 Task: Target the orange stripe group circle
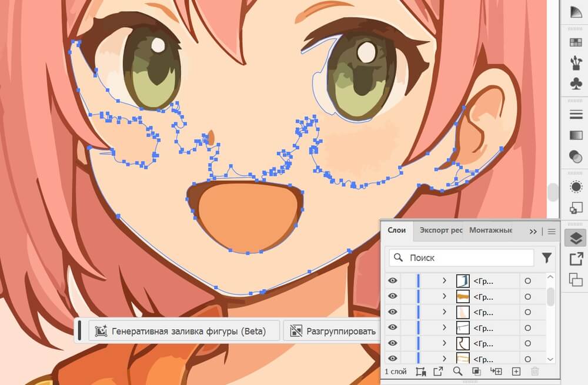point(527,296)
